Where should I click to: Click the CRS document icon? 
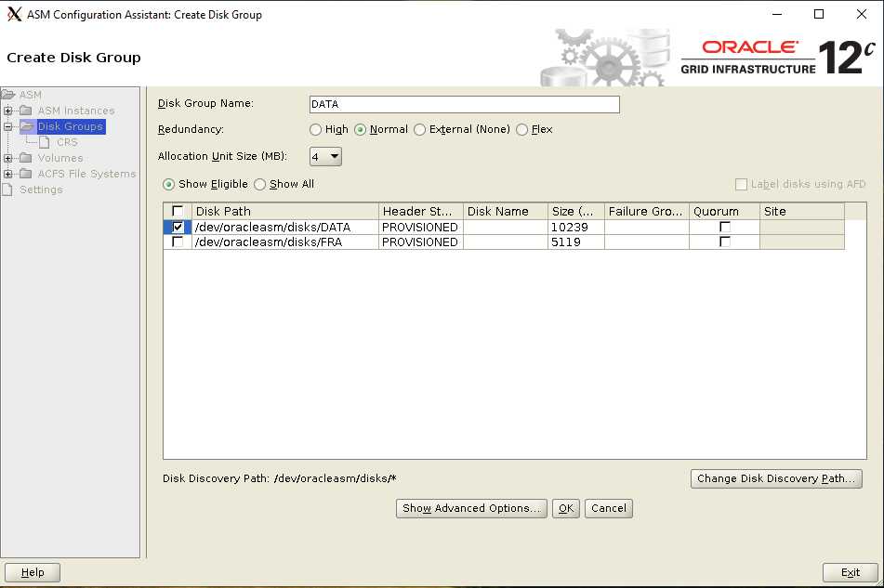click(x=44, y=142)
